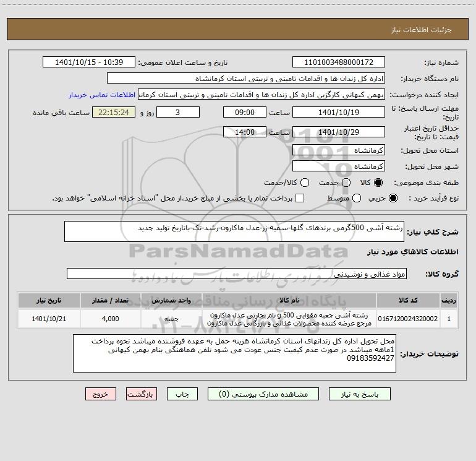Click the استان محل تحویل label
The height and width of the screenshot is (461, 476).
click(x=430, y=150)
